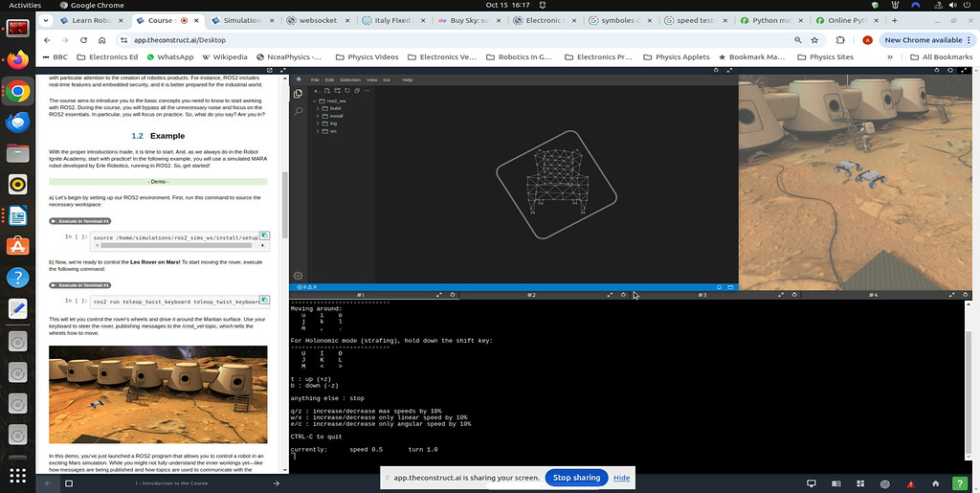Screen dimensions: 980x493
Task: Hide the screen sharing banner
Action: point(621,478)
